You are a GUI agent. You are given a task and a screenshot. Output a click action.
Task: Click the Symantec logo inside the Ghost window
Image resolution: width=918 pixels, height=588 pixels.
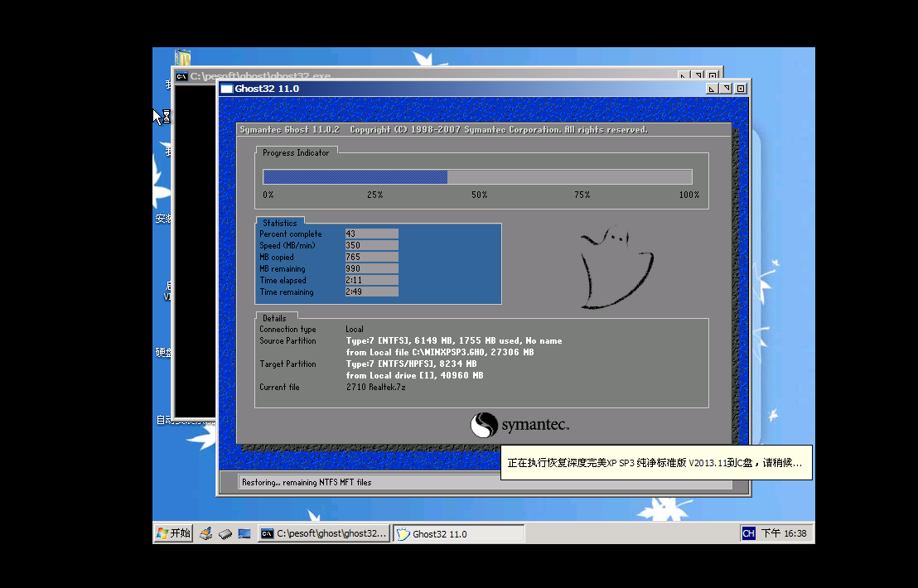(x=522, y=425)
